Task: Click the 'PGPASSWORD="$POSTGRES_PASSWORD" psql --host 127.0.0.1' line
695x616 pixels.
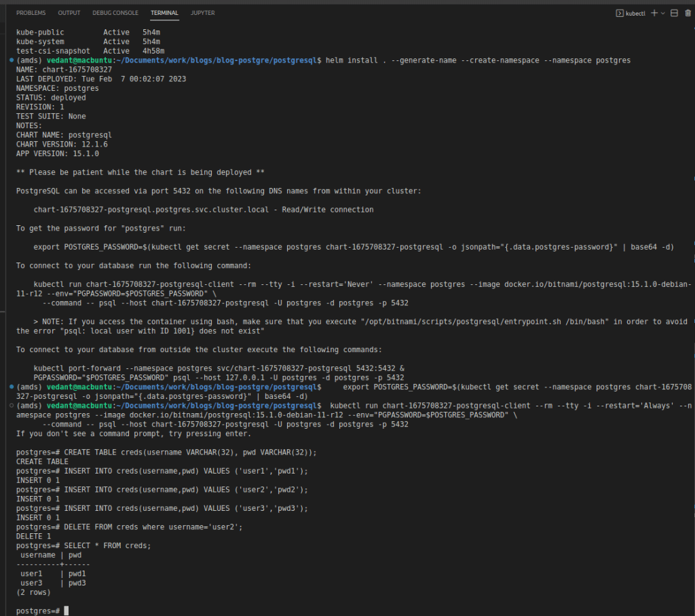Action: [219, 377]
